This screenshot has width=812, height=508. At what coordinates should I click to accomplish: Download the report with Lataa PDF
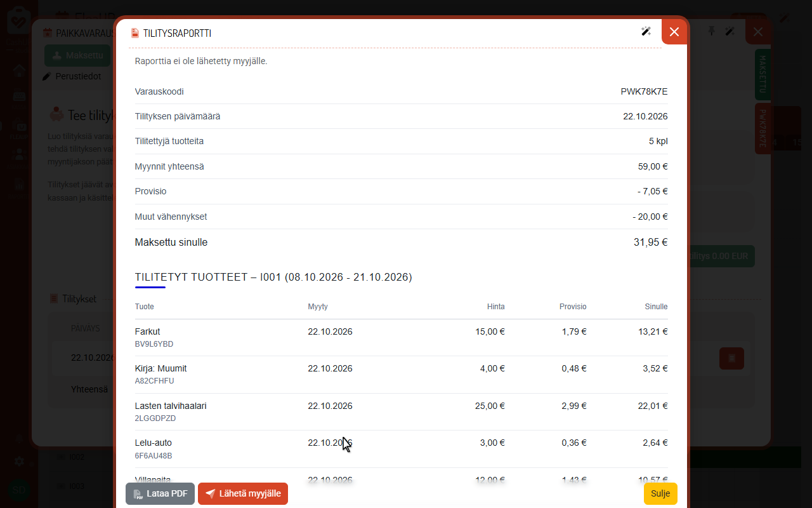coord(160,493)
